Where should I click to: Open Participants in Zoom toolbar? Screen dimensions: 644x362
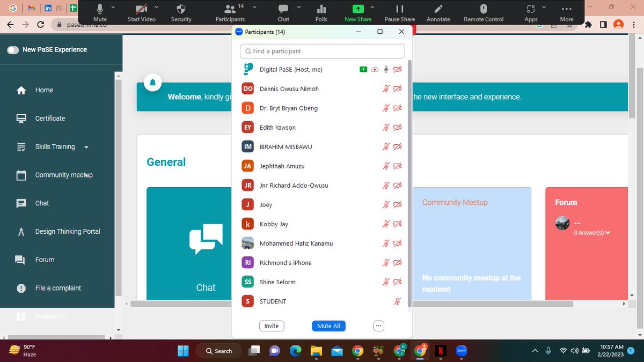point(230,13)
